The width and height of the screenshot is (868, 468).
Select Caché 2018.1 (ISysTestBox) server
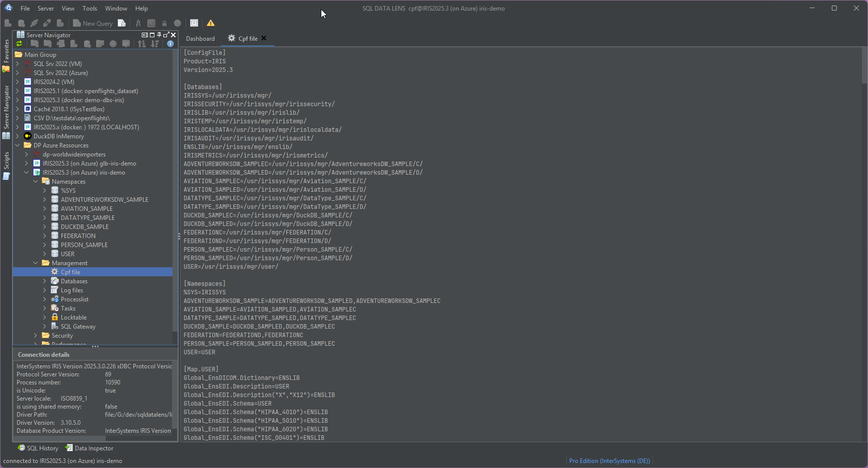point(69,109)
